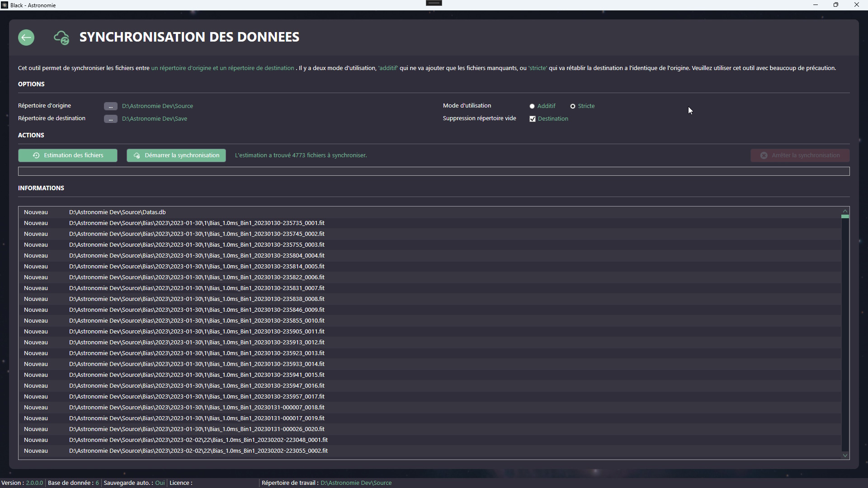Browse for the Répertoire d'origine folder
The height and width of the screenshot is (488, 868).
click(110, 106)
